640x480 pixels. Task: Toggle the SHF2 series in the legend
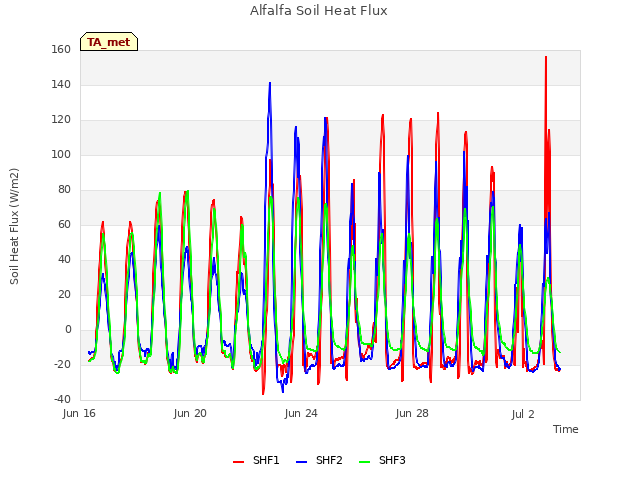click(319, 460)
